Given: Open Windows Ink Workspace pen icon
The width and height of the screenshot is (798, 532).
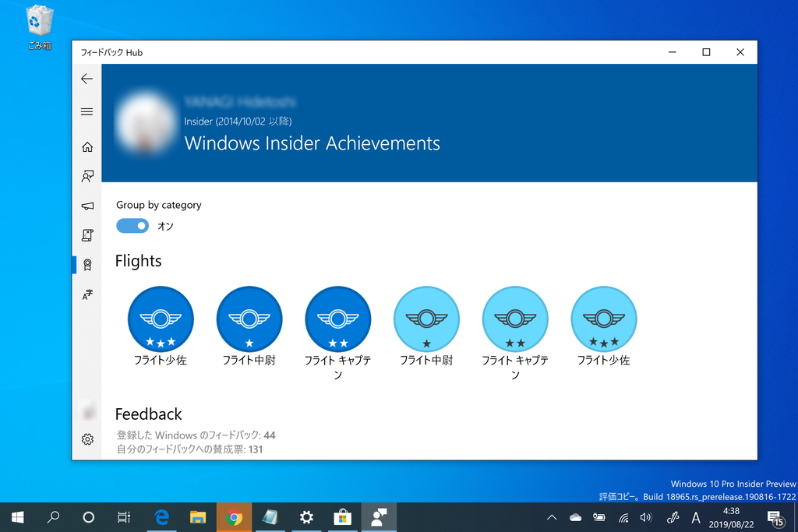Looking at the screenshot, I should (x=672, y=517).
